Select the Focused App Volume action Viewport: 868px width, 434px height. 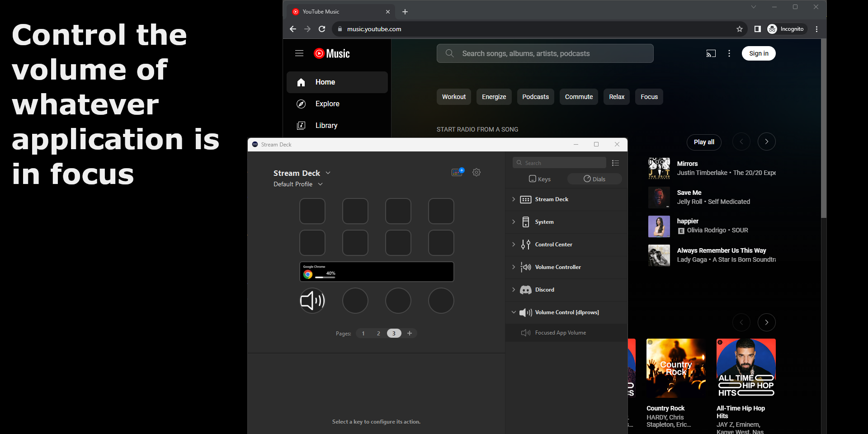click(566, 333)
